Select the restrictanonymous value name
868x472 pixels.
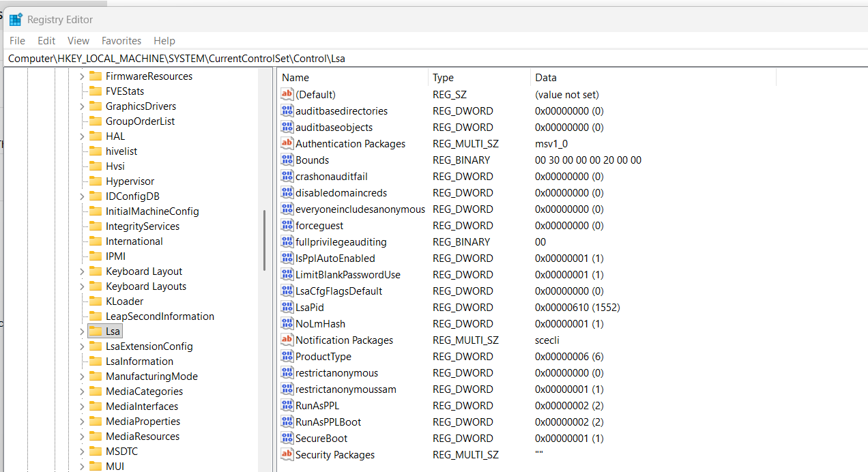point(336,373)
